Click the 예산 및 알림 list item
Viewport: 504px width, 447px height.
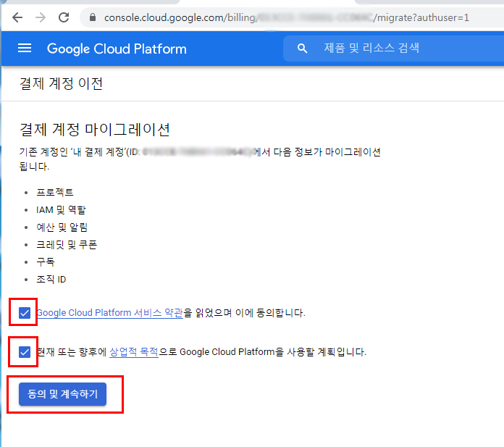[x=62, y=227]
